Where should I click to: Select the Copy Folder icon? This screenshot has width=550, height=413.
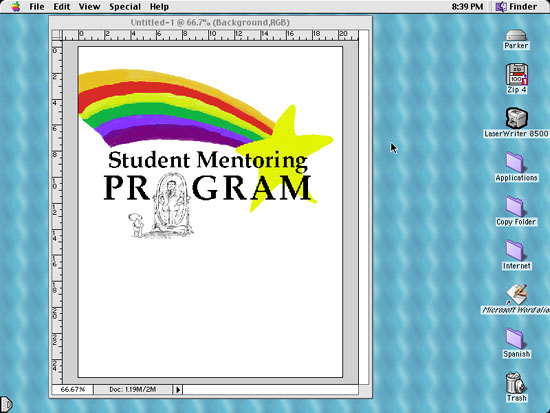coord(515,207)
